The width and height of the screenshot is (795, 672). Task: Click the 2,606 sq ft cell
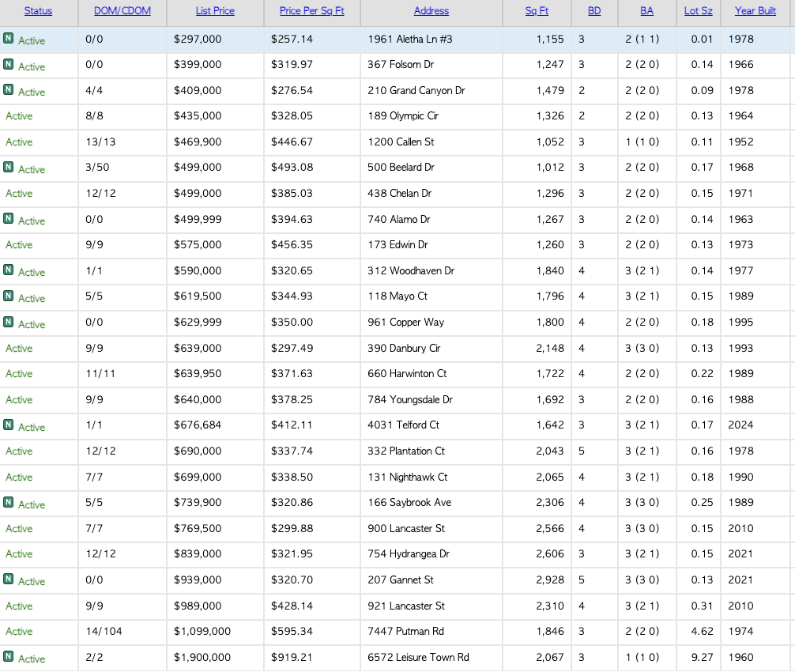point(550,554)
